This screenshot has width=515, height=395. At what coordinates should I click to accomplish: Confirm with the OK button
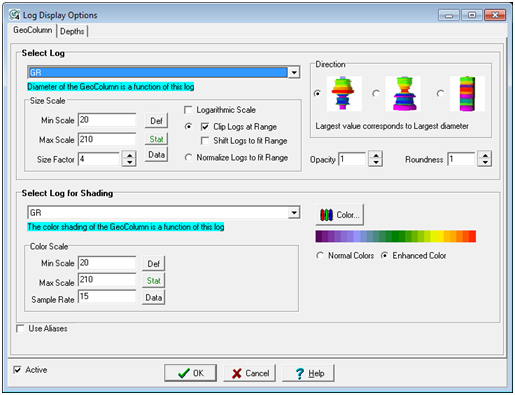pos(190,373)
